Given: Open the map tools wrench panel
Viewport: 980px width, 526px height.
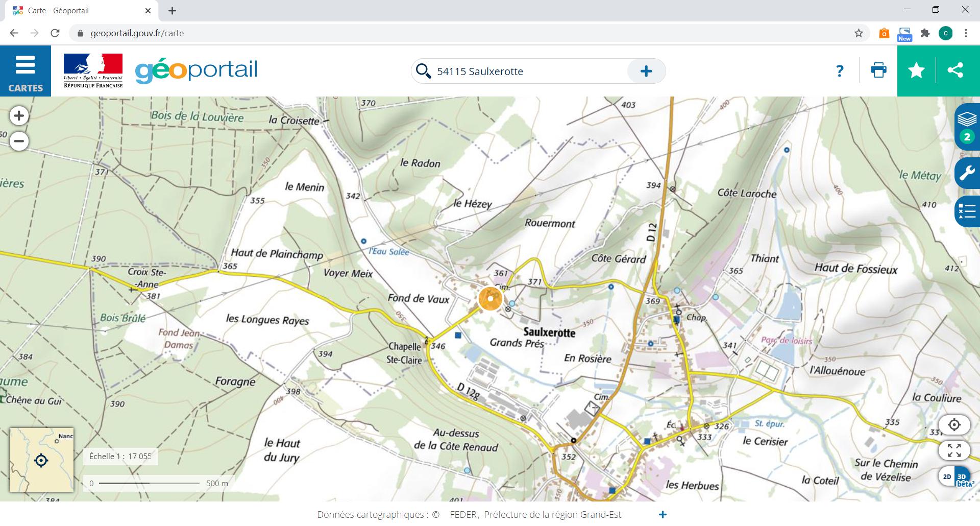Looking at the screenshot, I should point(967,173).
